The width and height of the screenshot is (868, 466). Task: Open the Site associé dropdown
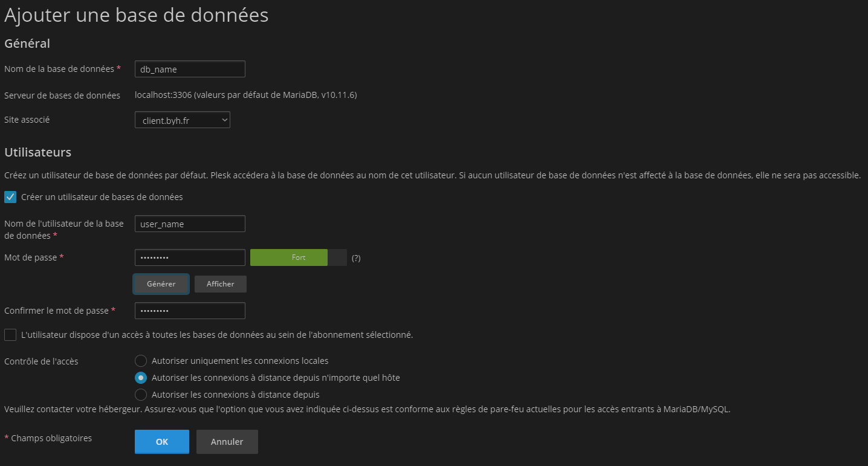[x=182, y=119]
